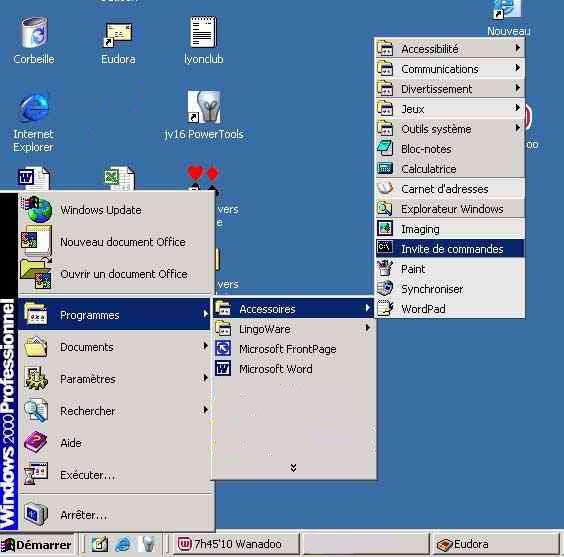Launch WordPad from Accessoires
Image resolution: width=564 pixels, height=557 pixels.
pyautogui.click(x=450, y=309)
